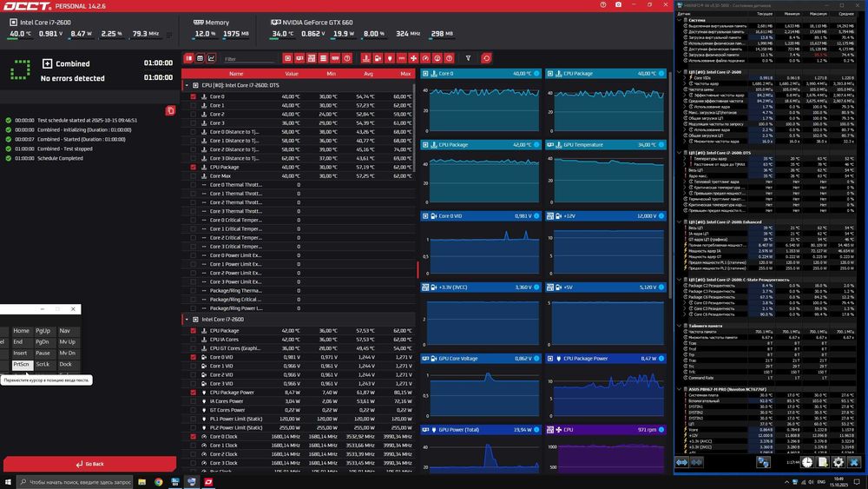Click the OCCT sensor table vertical scrollbar
Image resolution: width=868 pixels, height=489 pixels.
tap(414, 128)
